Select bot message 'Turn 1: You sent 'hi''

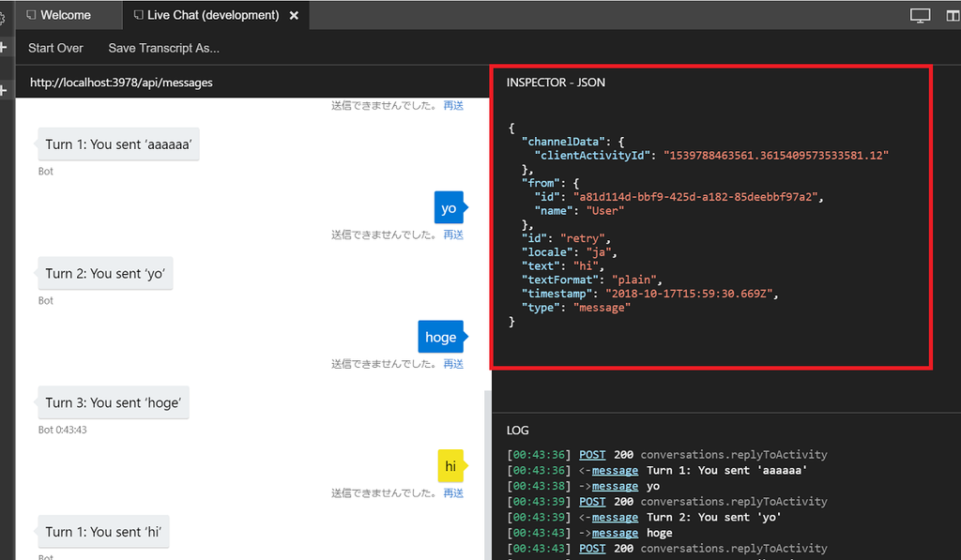(x=103, y=532)
